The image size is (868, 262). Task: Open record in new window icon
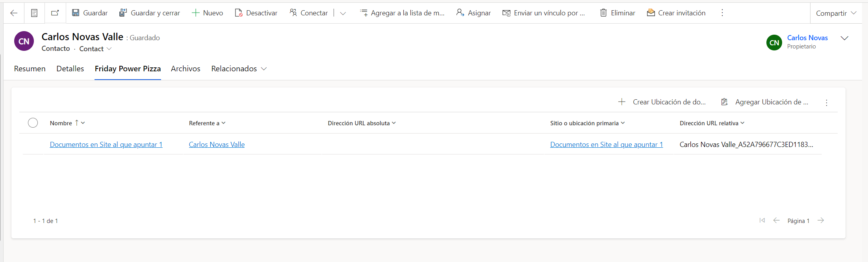[55, 13]
